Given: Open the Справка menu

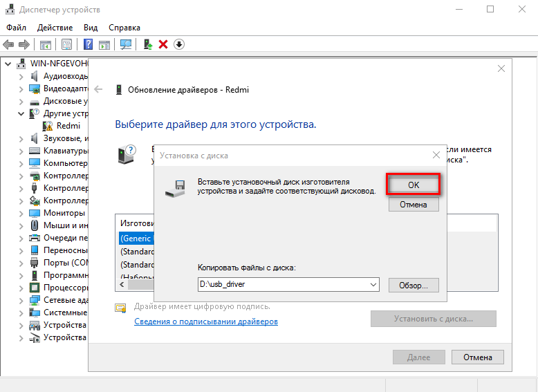Looking at the screenshot, I should pyautogui.click(x=124, y=28).
